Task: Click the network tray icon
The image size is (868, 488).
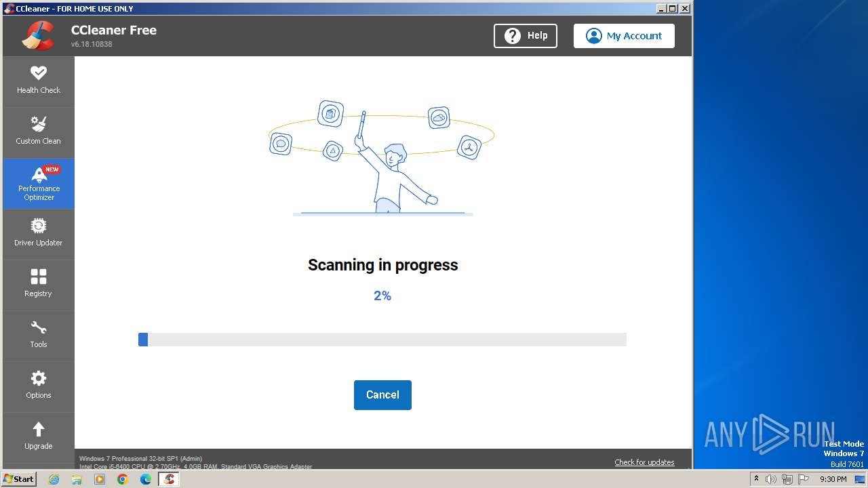Action: click(x=787, y=479)
